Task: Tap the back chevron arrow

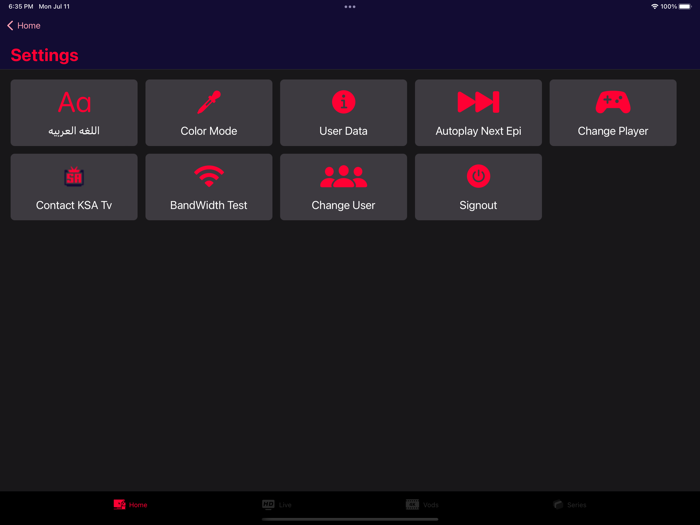Action: point(10,25)
